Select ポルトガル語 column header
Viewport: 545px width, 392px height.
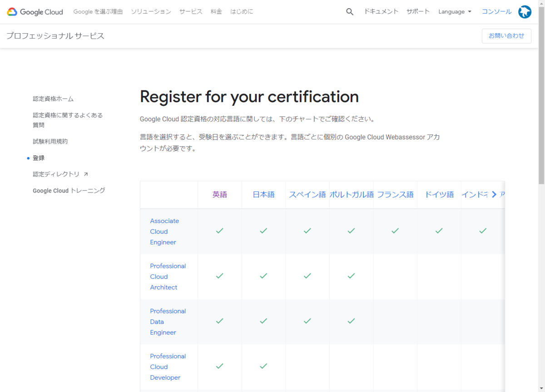[x=352, y=194]
